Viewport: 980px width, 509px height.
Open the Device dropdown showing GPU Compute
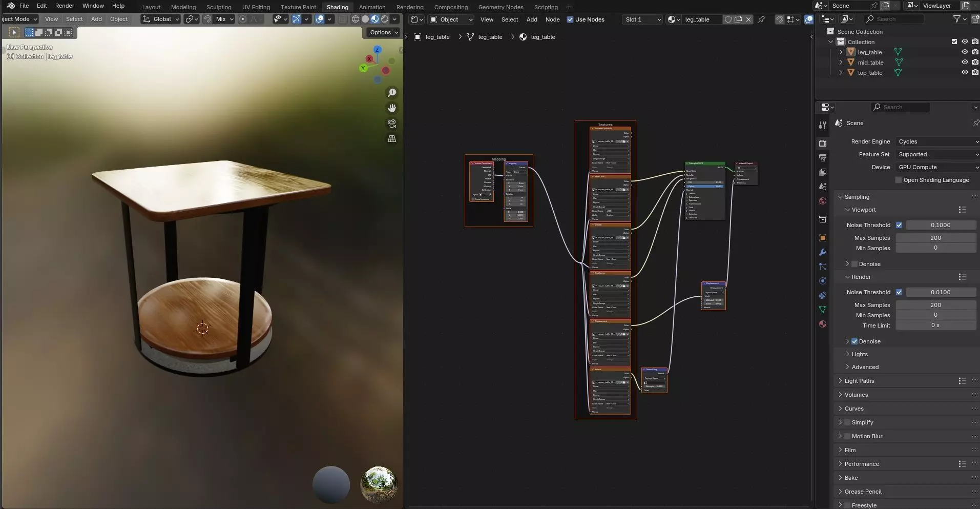[x=937, y=167]
